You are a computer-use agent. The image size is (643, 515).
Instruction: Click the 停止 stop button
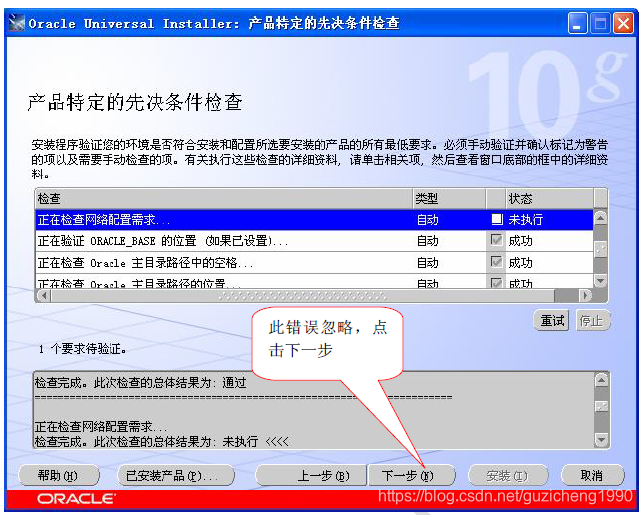point(592,320)
